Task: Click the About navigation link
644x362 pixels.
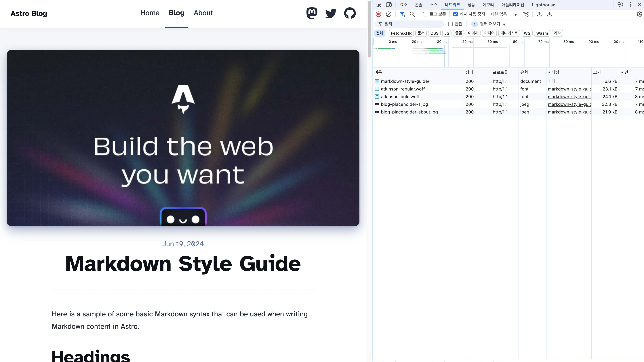Action: click(x=203, y=13)
